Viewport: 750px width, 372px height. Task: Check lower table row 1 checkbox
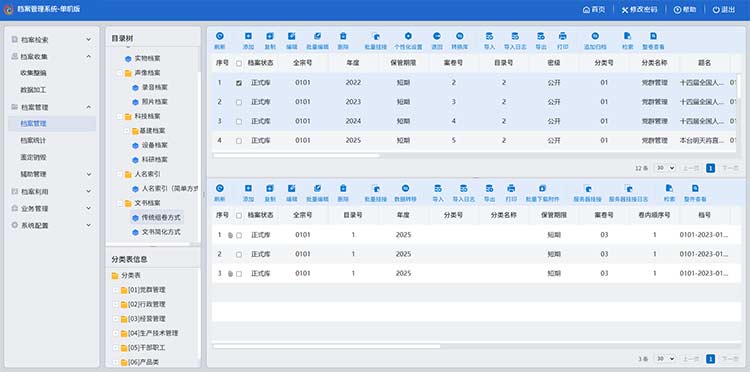[239, 235]
